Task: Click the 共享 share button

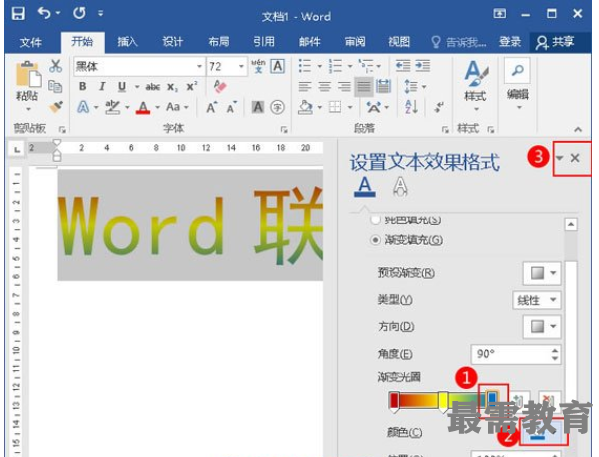Action: coord(555,42)
